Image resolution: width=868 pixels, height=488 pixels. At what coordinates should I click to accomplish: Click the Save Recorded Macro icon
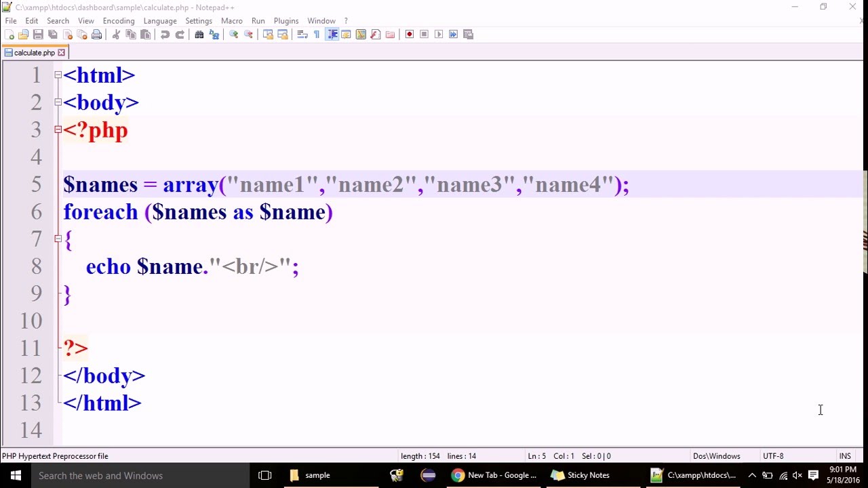[x=468, y=35]
